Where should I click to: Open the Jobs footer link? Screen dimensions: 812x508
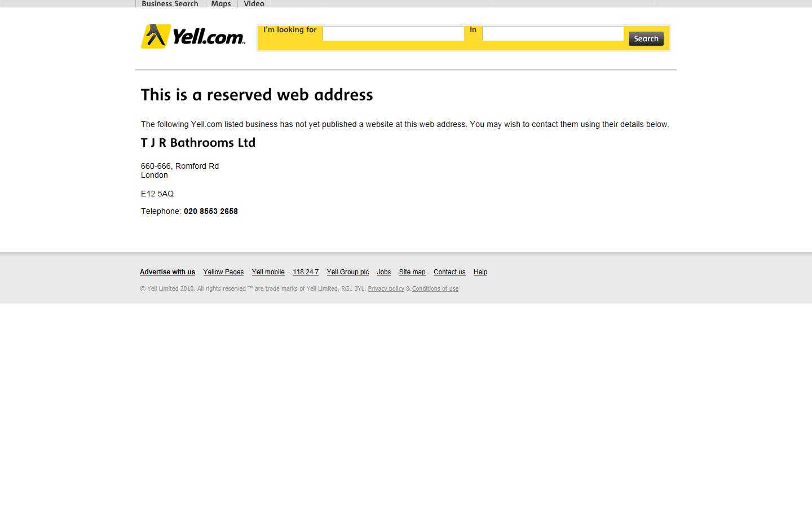point(384,272)
